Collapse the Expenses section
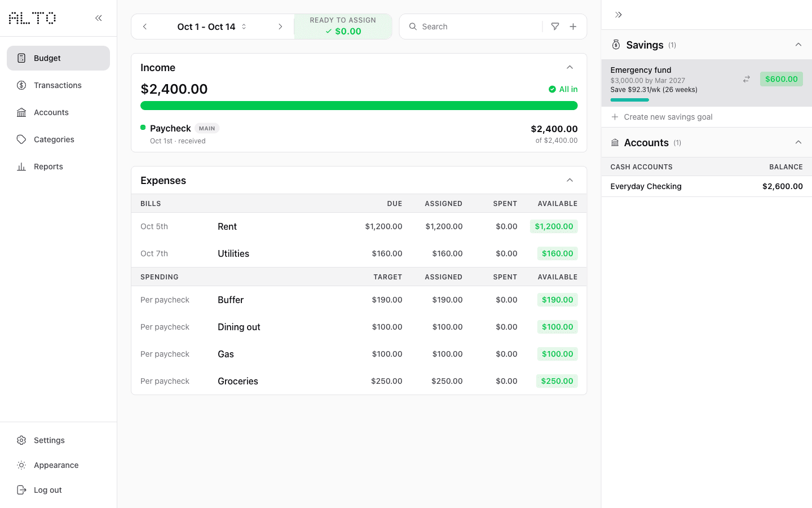812x508 pixels. point(570,180)
